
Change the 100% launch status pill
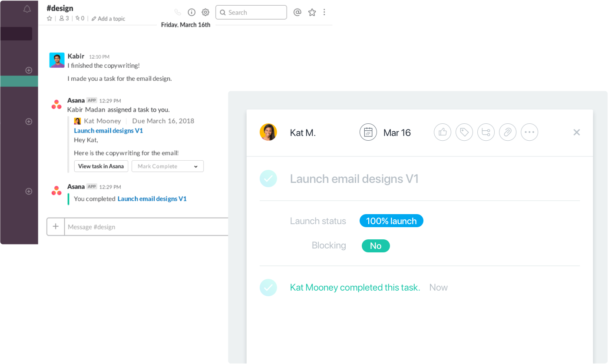click(391, 221)
